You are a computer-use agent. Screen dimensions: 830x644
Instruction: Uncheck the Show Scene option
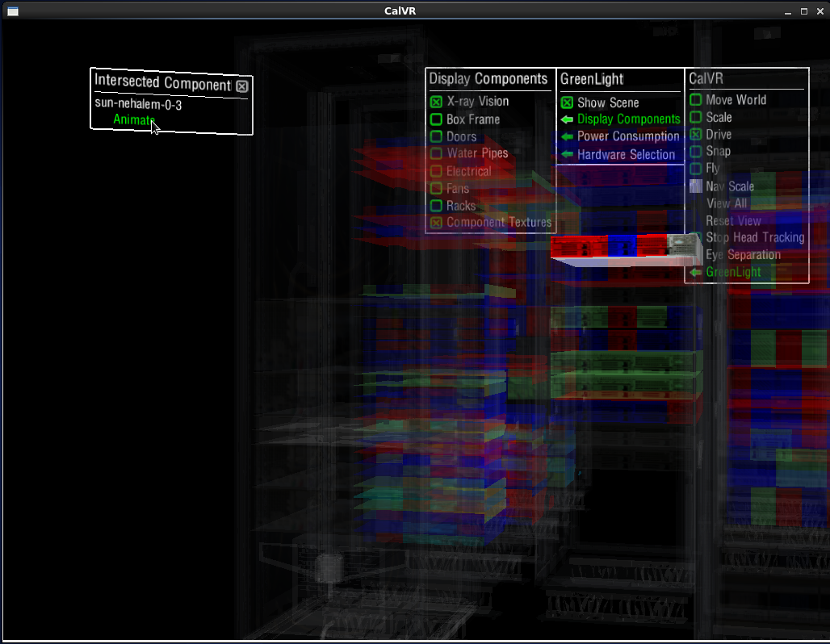pyautogui.click(x=567, y=102)
